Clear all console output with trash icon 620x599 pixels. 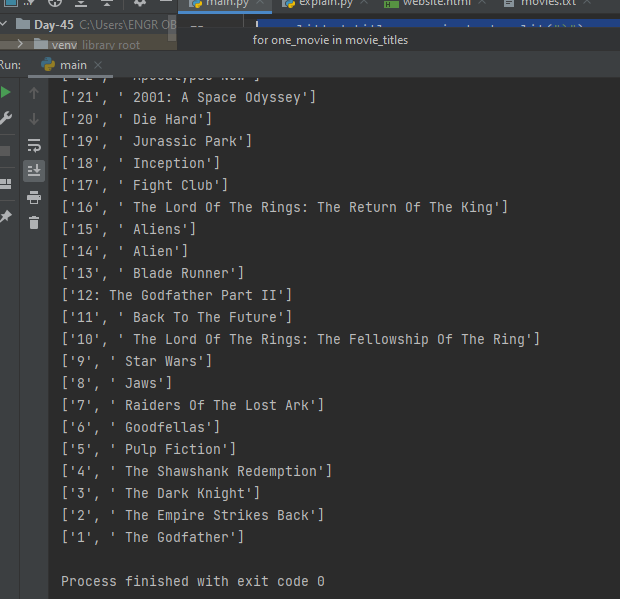[x=34, y=223]
